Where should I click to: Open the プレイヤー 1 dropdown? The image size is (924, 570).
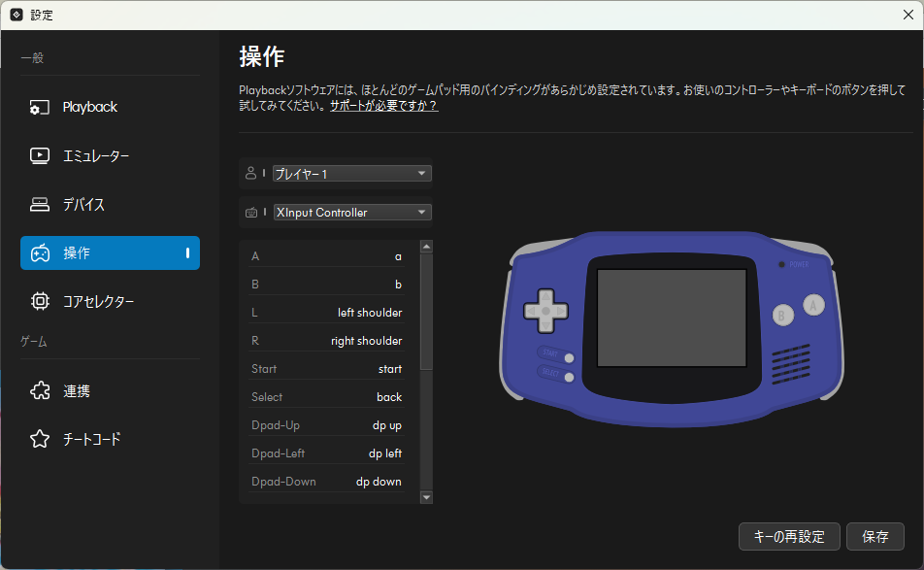click(x=351, y=174)
